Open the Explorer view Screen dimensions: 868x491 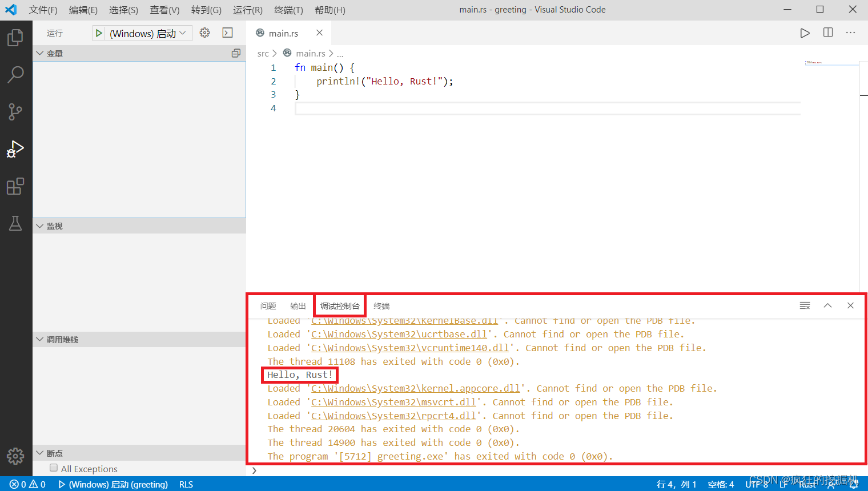pyautogui.click(x=15, y=37)
